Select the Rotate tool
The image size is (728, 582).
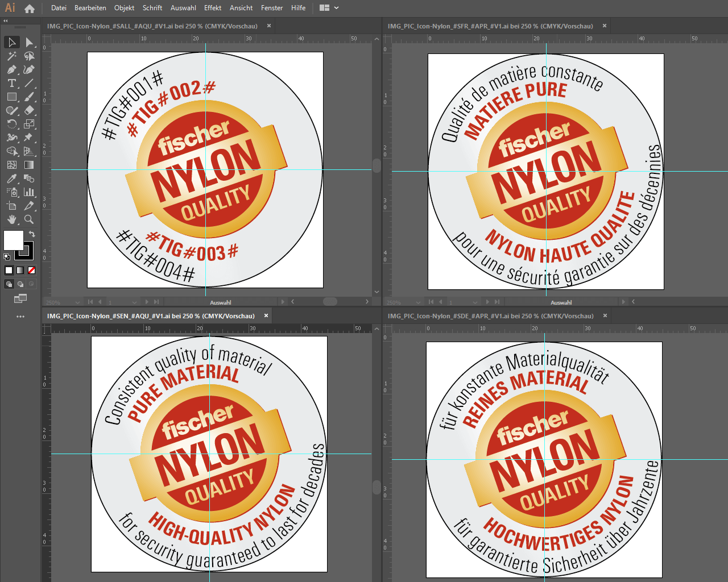[x=11, y=124]
